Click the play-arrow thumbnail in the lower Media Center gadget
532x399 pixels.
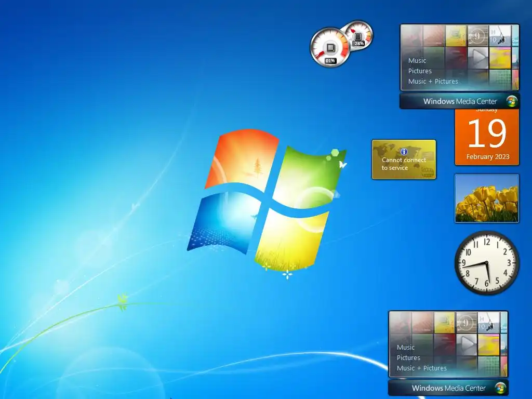(466, 345)
